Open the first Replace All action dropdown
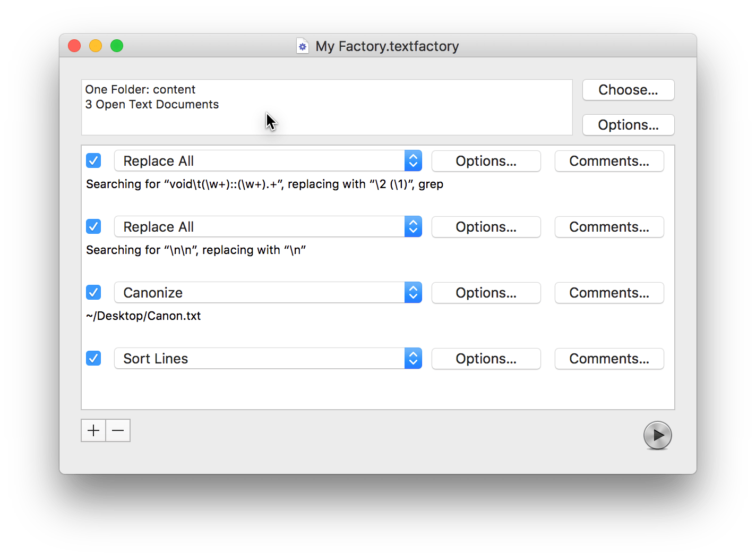The image size is (756, 559). (x=268, y=160)
